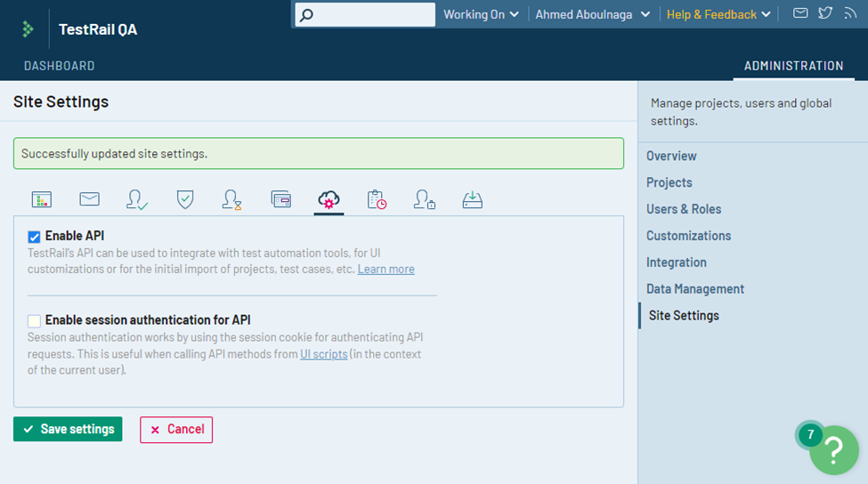Expand the Working On dropdown
Screen dimensions: 868x484
(481, 14)
